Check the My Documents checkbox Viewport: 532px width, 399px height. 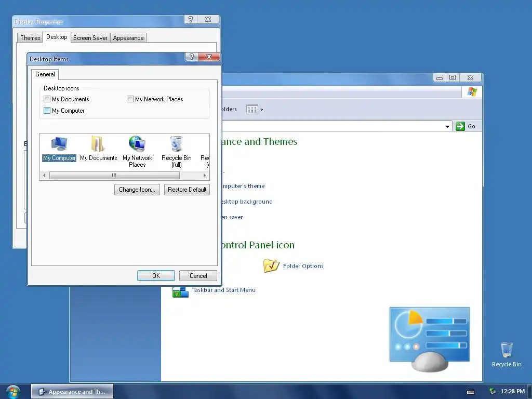pos(47,99)
